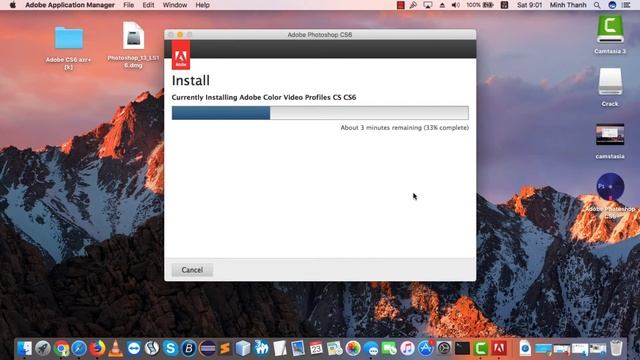Click the Adobe logo in installer header
640x360 pixels.
181,55
